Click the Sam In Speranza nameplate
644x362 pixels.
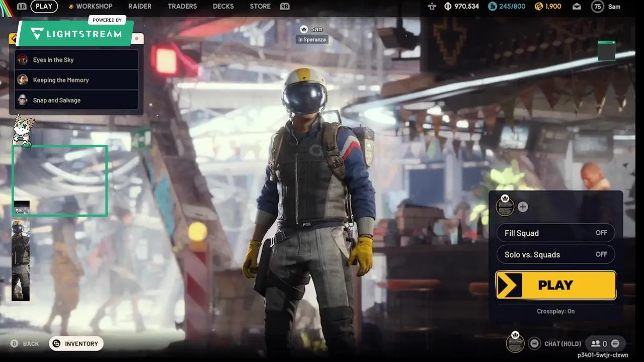coord(311,34)
